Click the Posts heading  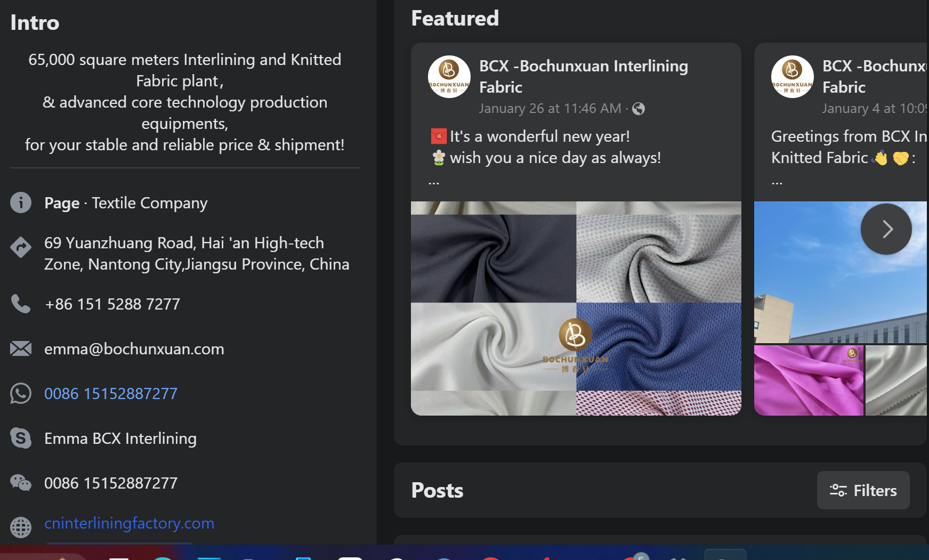coord(437,490)
